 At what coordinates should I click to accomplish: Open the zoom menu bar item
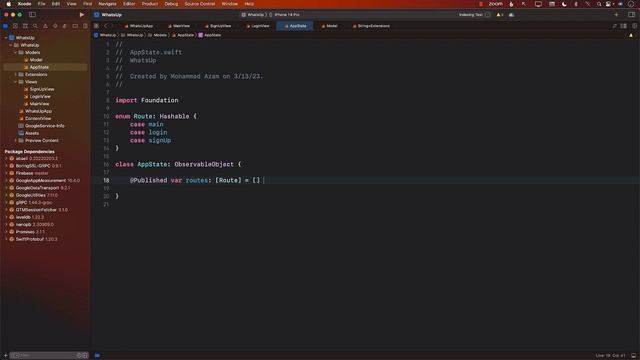pyautogui.click(x=496, y=4)
